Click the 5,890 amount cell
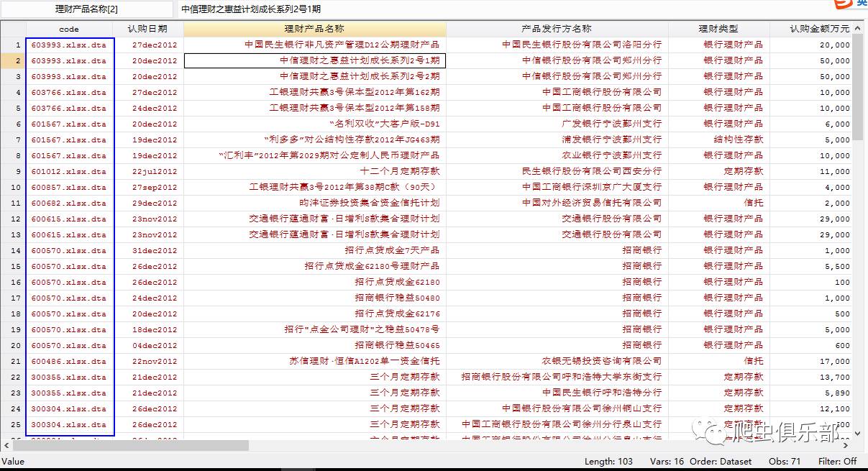868x471 pixels. pyautogui.click(x=811, y=393)
